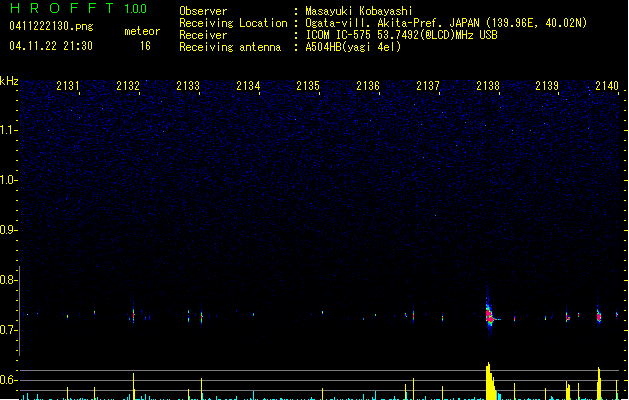Click the 0.9 kHz frequency tick label
629x400 pixels.
[x=8, y=230]
